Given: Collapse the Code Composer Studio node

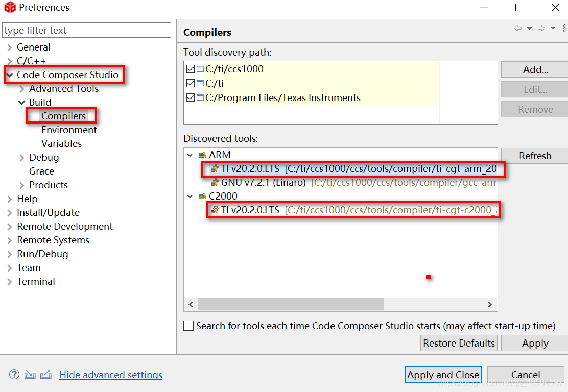Looking at the screenshot, I should [9, 75].
